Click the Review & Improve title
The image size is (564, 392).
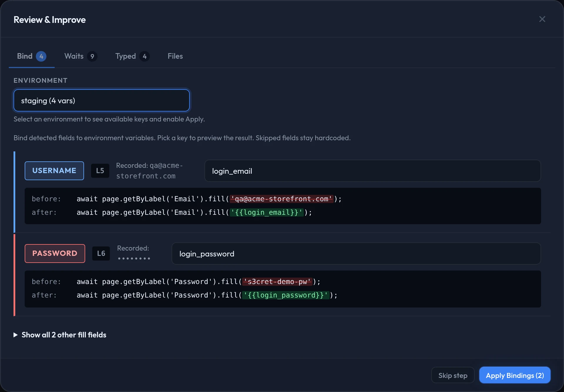click(x=50, y=20)
